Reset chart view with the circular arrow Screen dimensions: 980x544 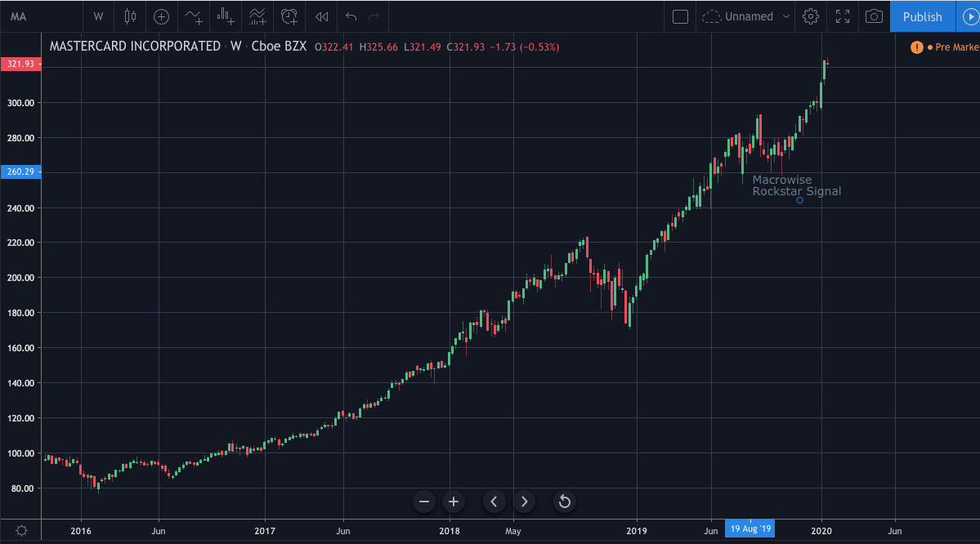coord(564,502)
